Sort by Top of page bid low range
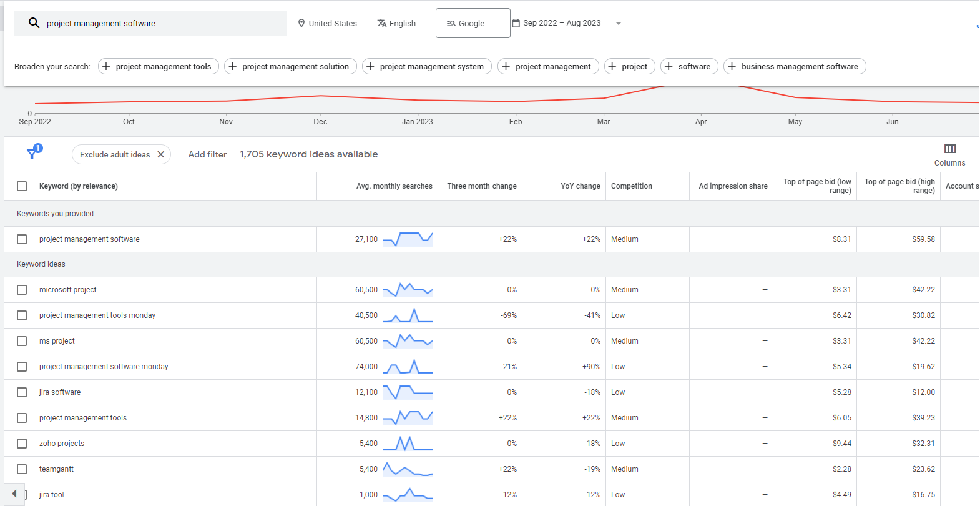 (x=818, y=186)
